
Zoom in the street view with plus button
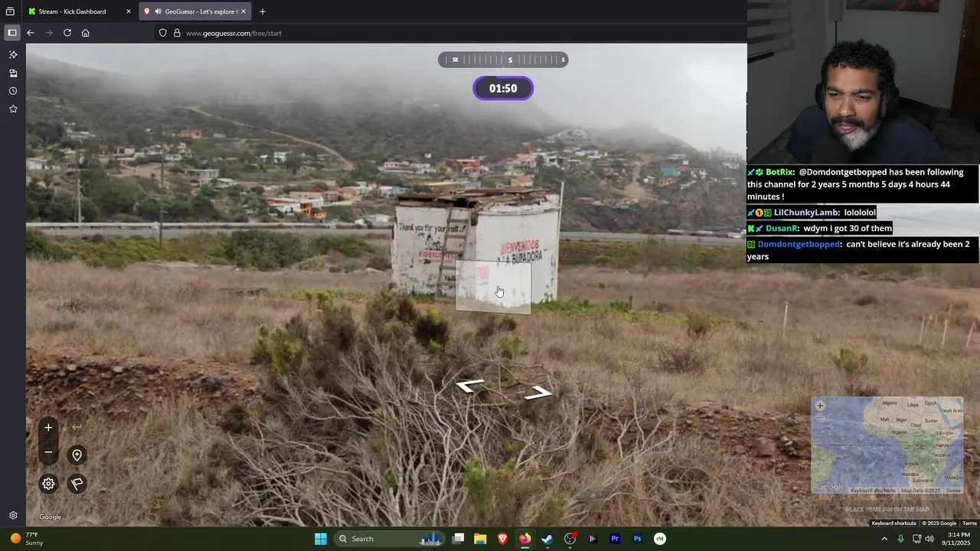(x=48, y=428)
